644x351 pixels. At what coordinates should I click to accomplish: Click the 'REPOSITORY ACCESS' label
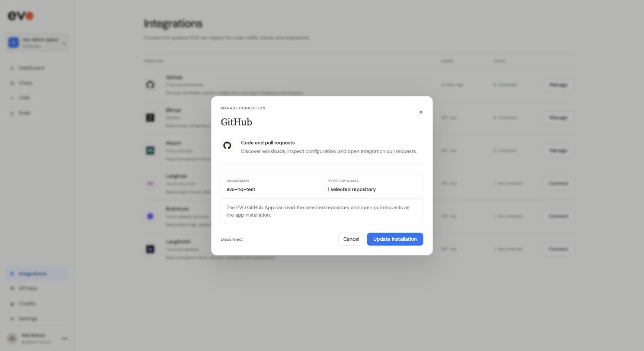tap(343, 181)
